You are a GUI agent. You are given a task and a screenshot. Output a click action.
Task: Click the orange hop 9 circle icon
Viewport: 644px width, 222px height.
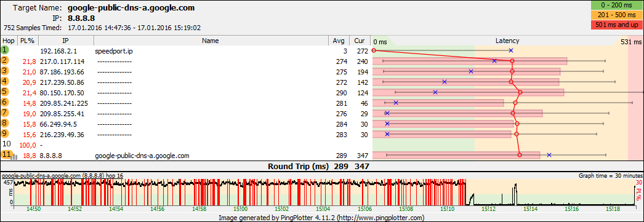[4, 134]
